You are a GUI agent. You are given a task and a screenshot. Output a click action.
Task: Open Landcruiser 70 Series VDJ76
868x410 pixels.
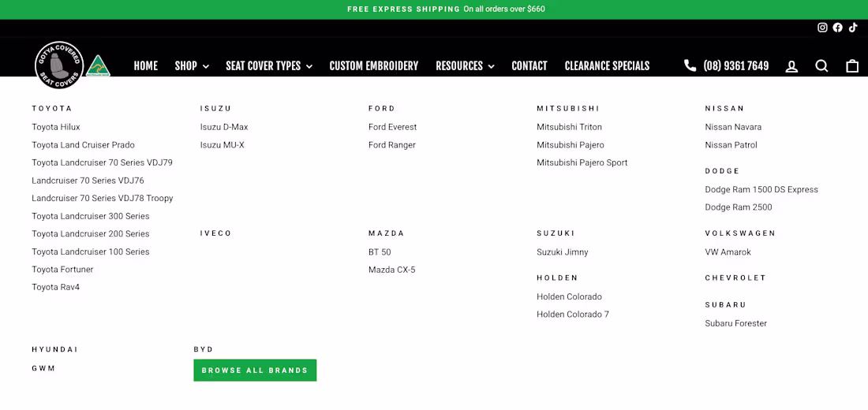click(88, 181)
